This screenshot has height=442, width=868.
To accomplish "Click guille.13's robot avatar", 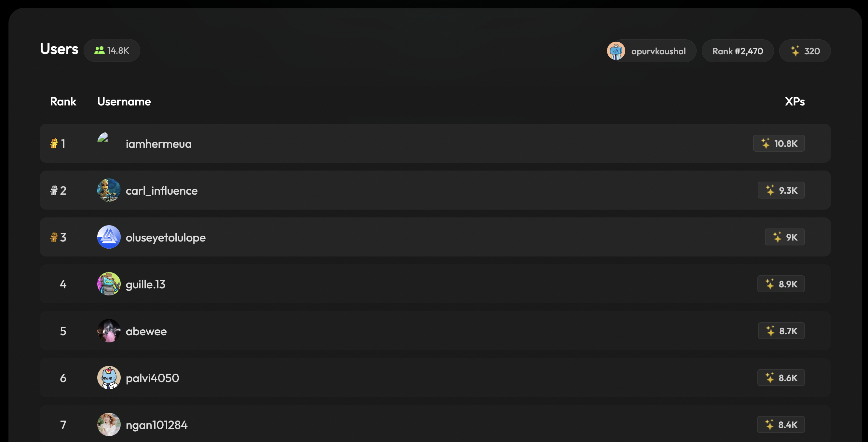I will tap(109, 284).
